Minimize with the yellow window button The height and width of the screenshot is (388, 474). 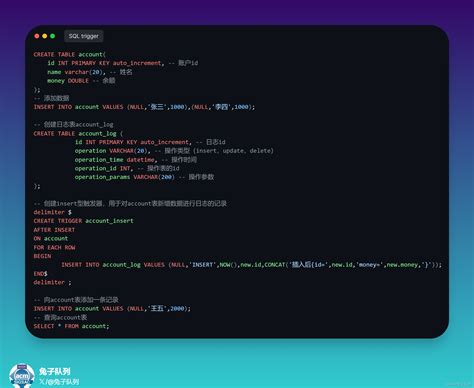point(45,36)
